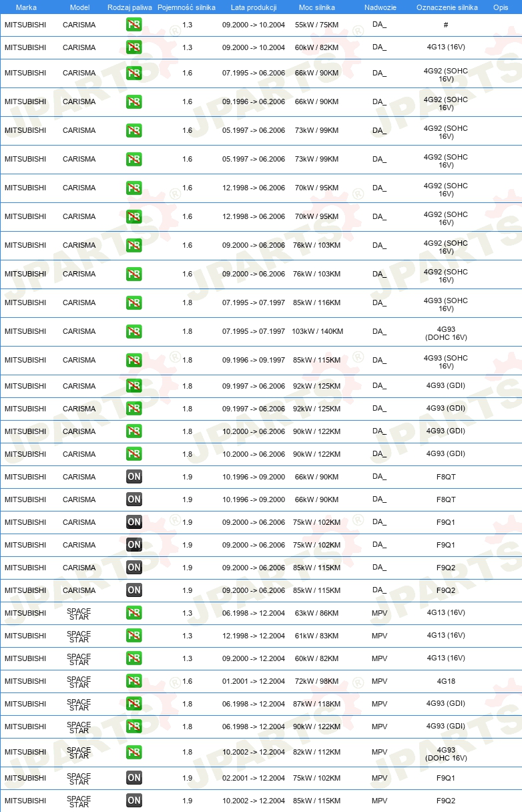The height and width of the screenshot is (812, 522).
Task: Click the diesel ON icon in the last table row
Action: (134, 801)
